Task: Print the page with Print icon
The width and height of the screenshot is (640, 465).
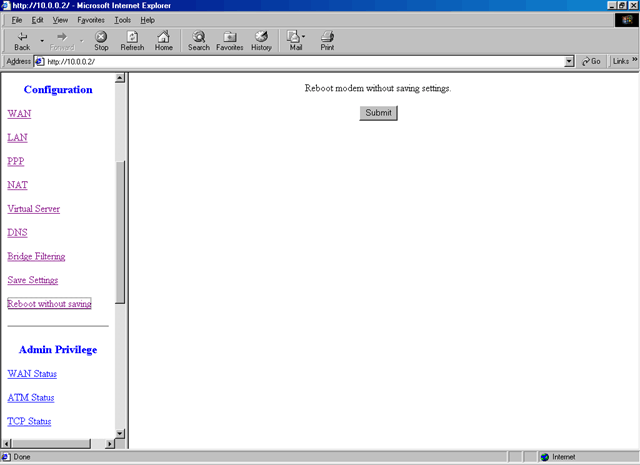Action: (x=327, y=41)
